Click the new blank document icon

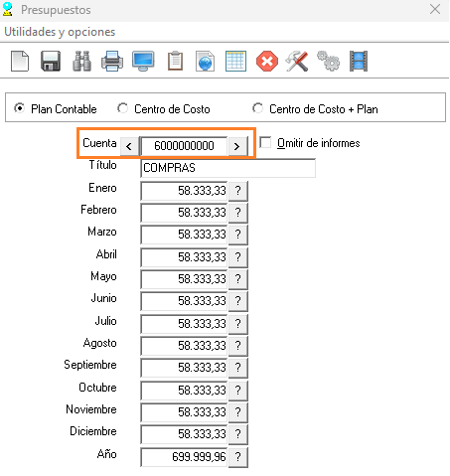20,61
